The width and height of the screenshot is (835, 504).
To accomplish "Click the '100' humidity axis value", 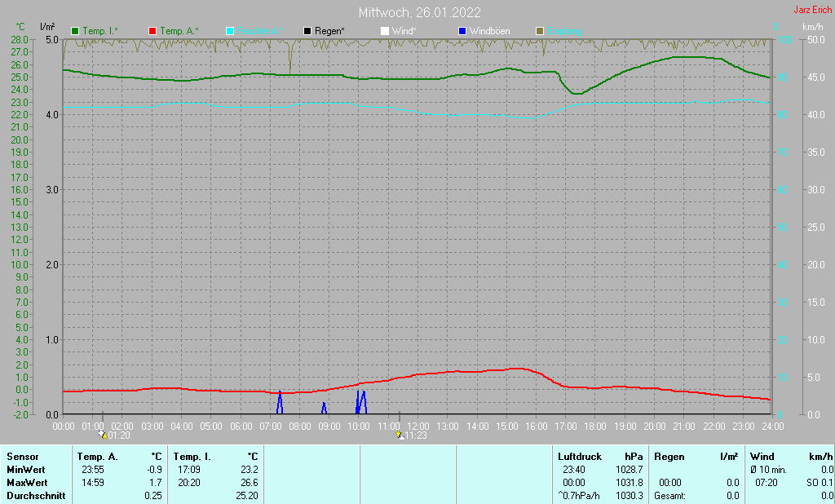I will [x=785, y=39].
